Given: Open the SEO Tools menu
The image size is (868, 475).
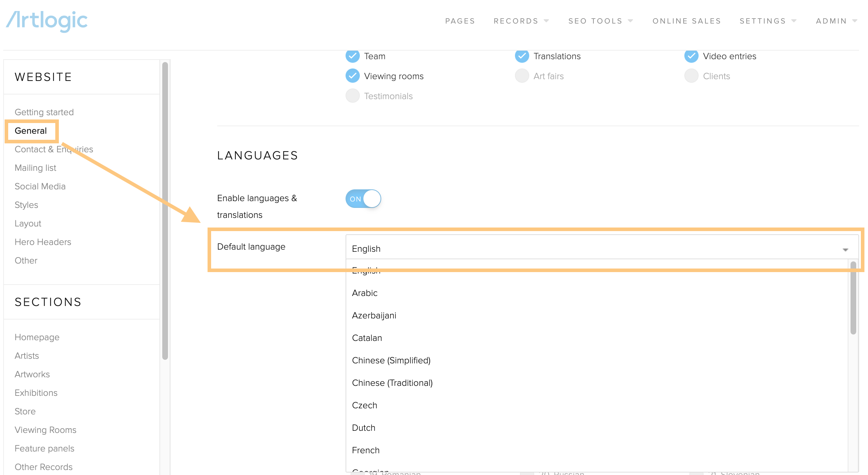Looking at the screenshot, I should click(595, 21).
